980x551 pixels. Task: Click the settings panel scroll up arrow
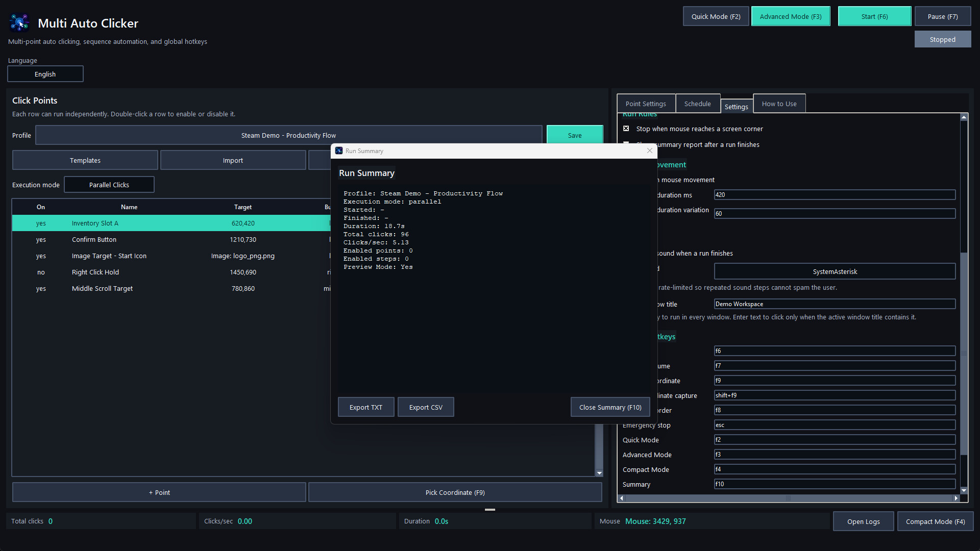click(964, 117)
